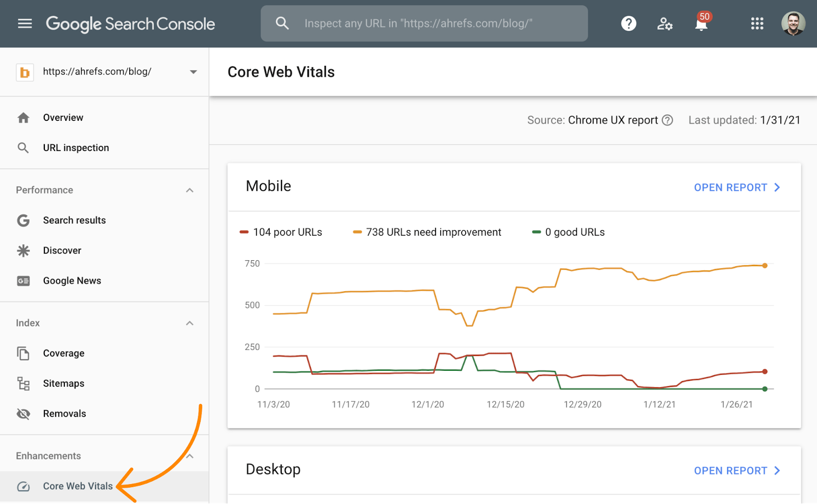Click the Removals crossed-eye icon
817x504 pixels.
coord(23,414)
